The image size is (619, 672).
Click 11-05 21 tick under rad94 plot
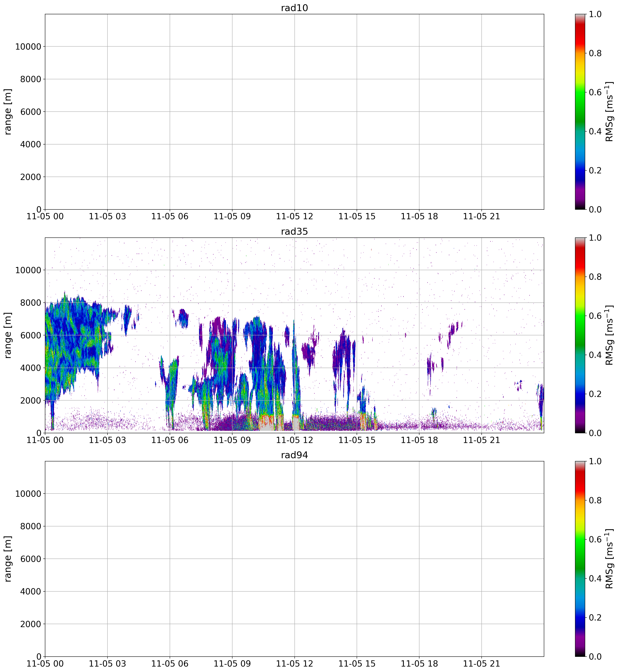tap(481, 664)
